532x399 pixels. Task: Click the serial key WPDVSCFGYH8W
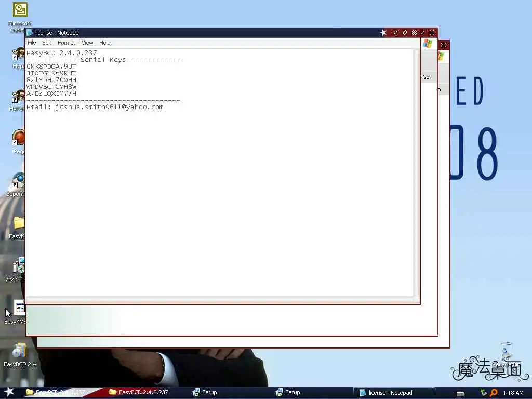(x=51, y=87)
